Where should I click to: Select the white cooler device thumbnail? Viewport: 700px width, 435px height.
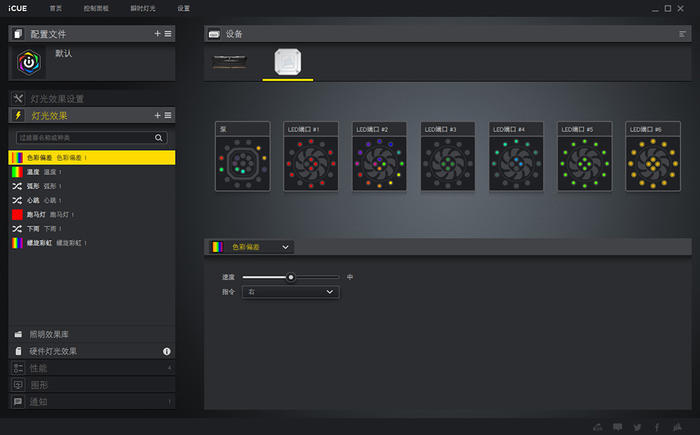coord(288,62)
